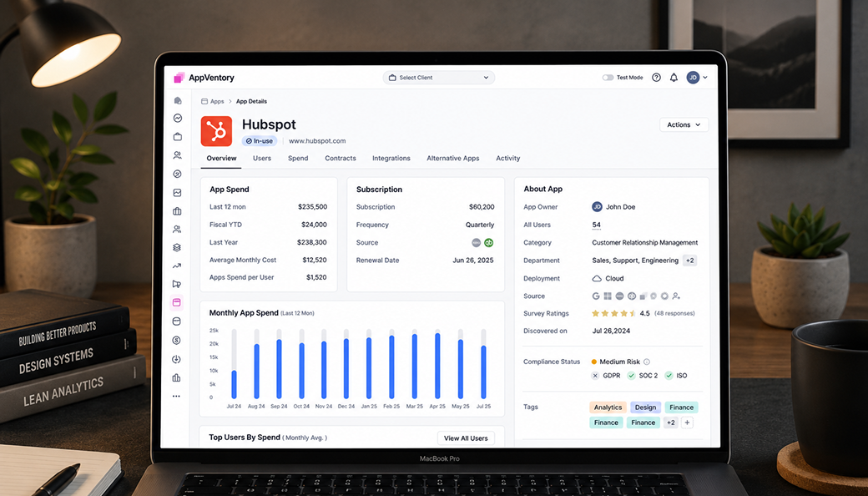Select the highlighted pink Apps sidebar icon
The image size is (868, 496).
[177, 302]
